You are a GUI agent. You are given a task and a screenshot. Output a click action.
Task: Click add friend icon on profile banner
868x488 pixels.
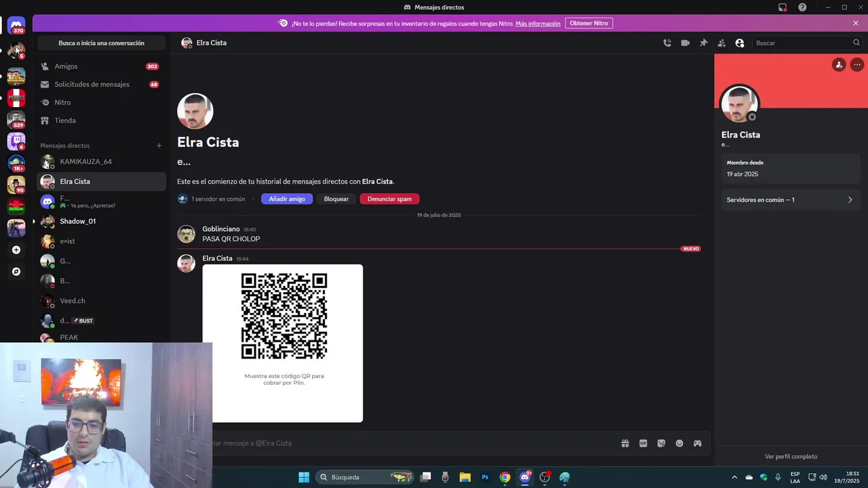(839, 65)
